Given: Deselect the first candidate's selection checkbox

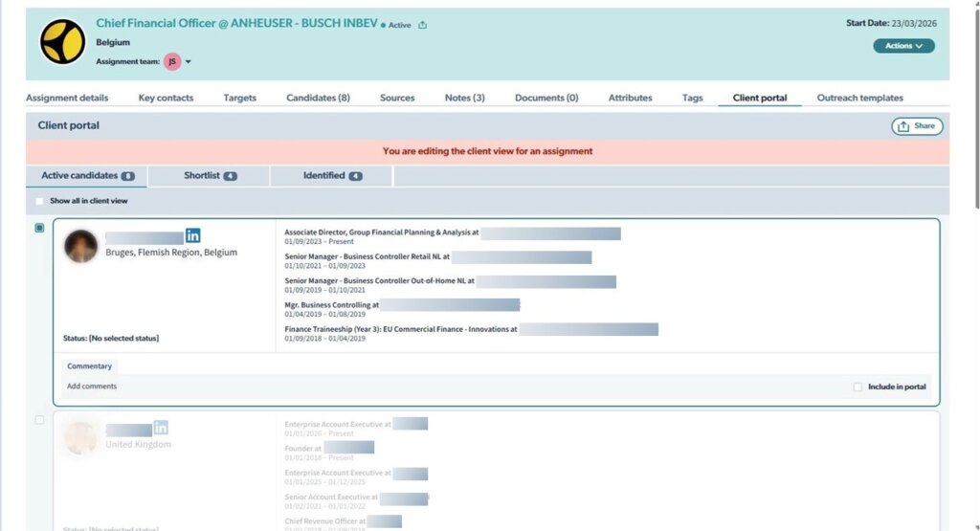Looking at the screenshot, I should (39, 228).
